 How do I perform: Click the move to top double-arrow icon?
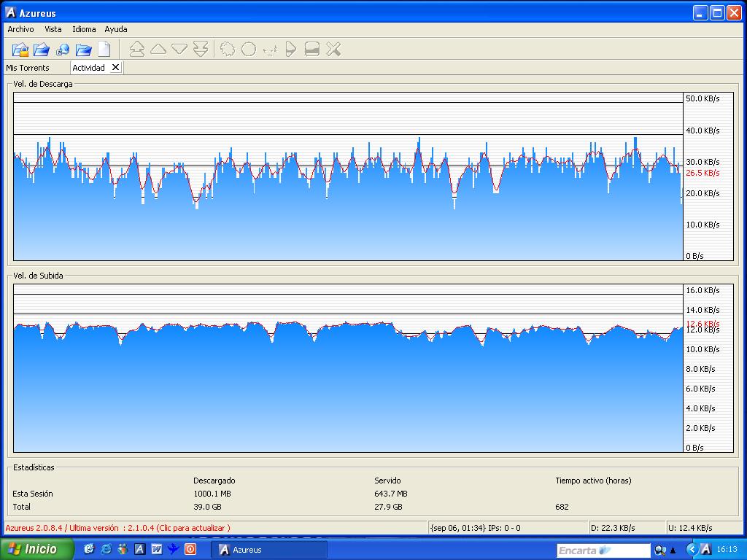point(137,49)
